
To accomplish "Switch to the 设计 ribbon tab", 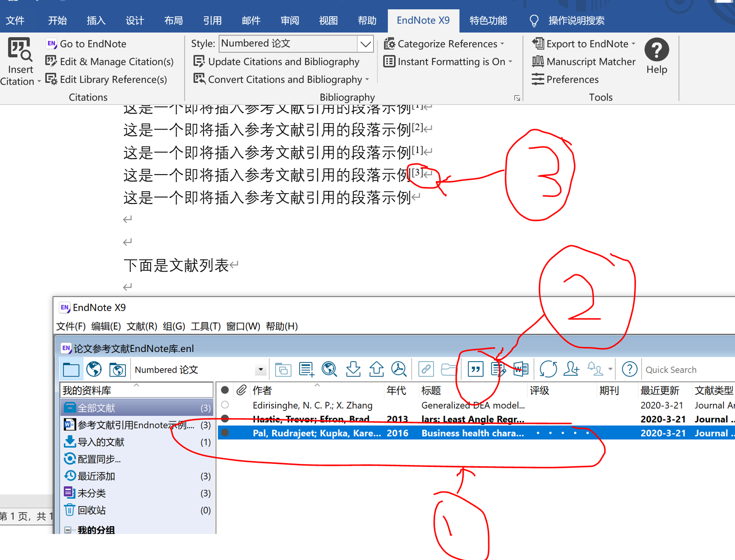I will (x=135, y=21).
